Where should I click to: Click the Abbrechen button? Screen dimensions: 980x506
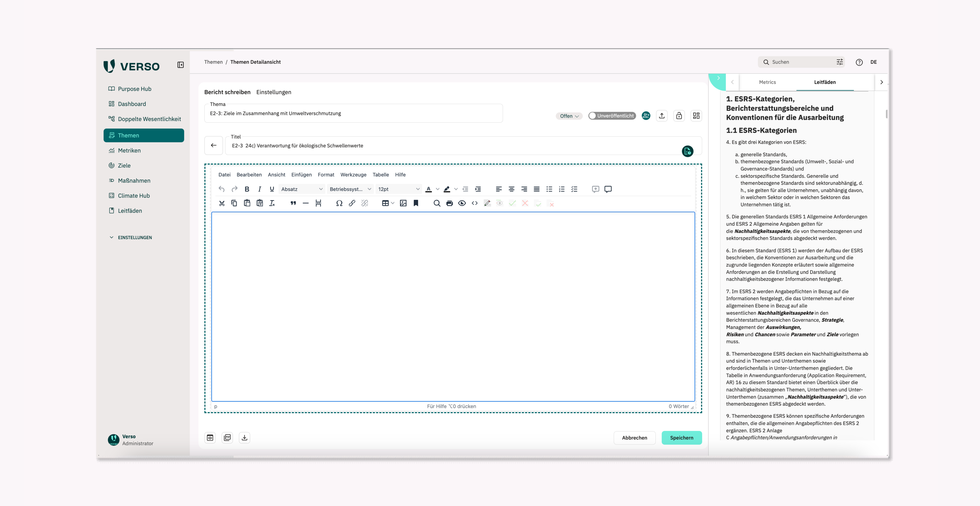[634, 438]
